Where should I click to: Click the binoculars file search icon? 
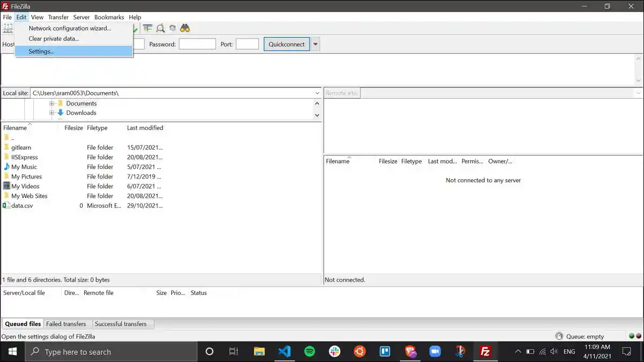(x=185, y=28)
